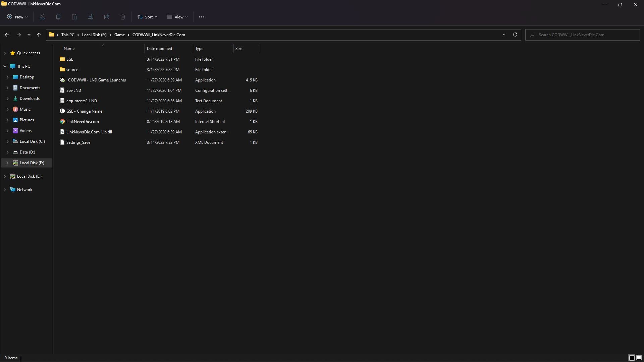Image resolution: width=644 pixels, height=362 pixels.
Task: Go up one folder level
Action: click(39, 35)
